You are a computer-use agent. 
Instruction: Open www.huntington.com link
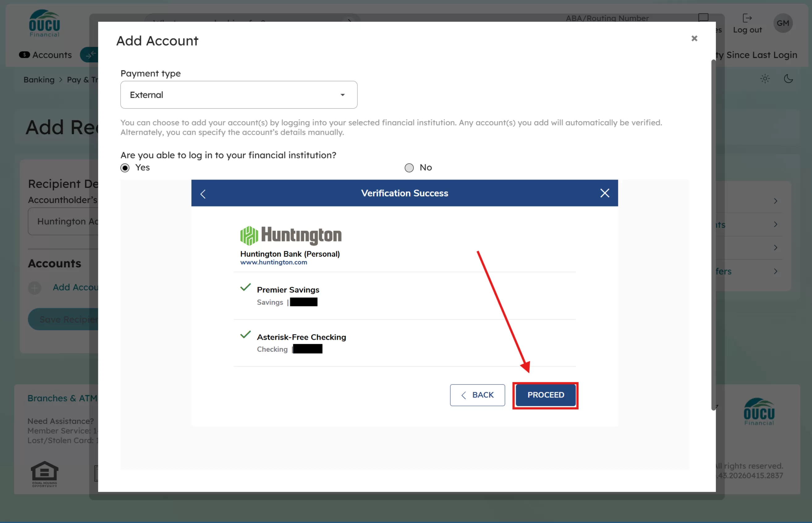click(274, 262)
